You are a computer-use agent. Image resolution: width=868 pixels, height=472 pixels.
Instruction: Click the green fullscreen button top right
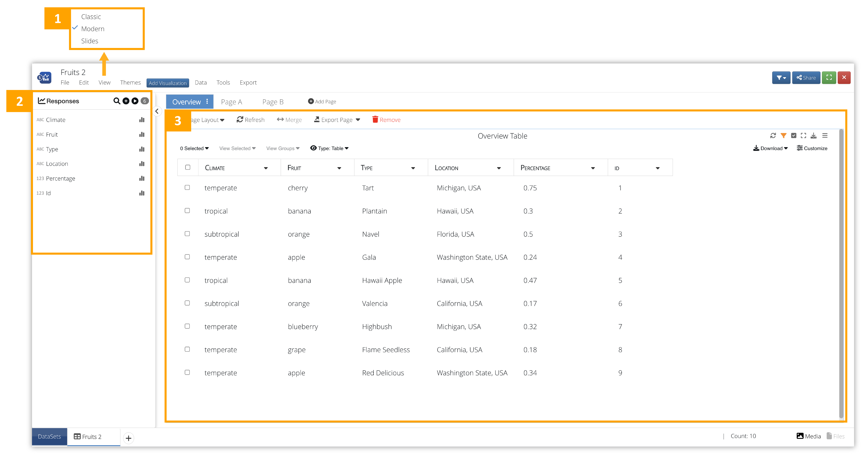point(829,78)
